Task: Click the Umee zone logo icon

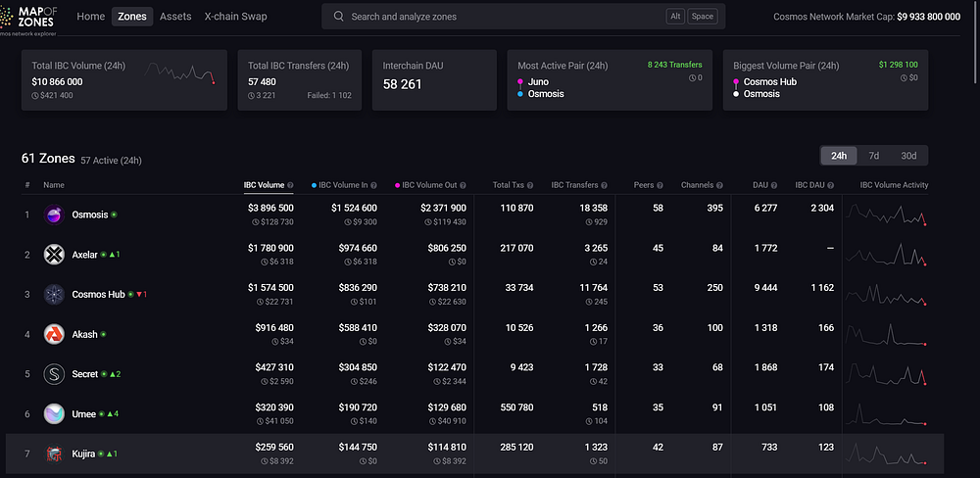Action: tap(54, 413)
